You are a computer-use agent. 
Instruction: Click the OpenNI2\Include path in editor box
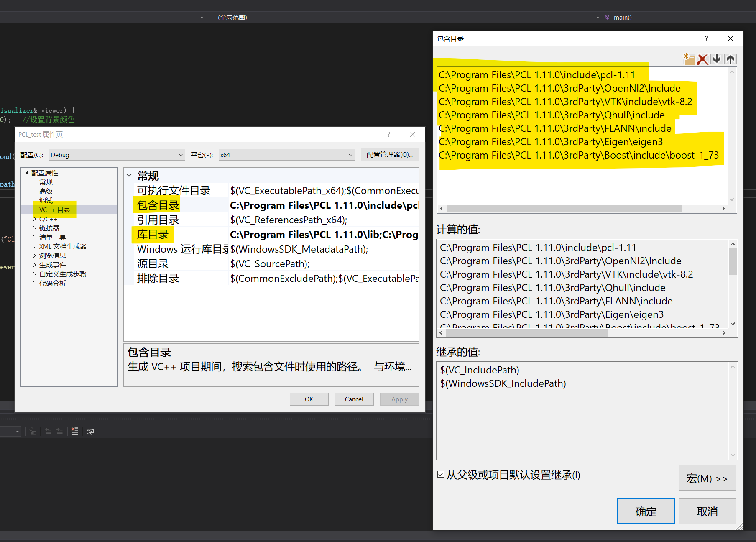[x=559, y=88]
